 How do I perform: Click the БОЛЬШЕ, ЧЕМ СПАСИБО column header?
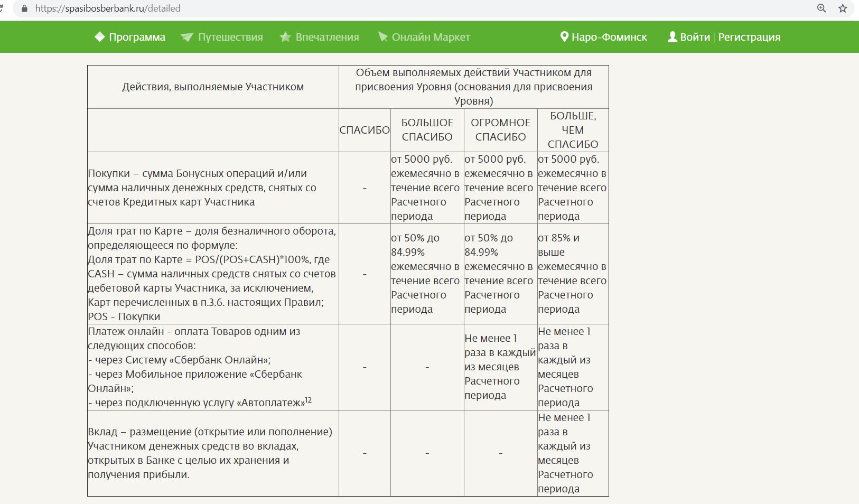[573, 130]
